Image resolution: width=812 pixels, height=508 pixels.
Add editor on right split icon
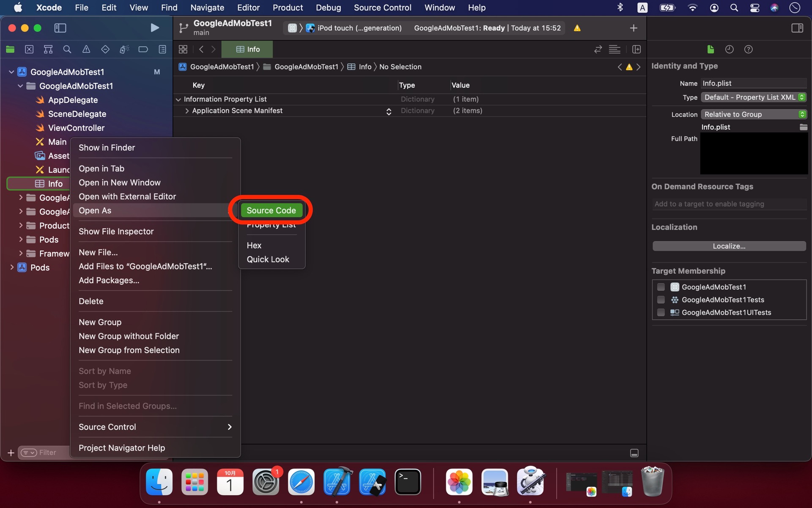click(636, 50)
